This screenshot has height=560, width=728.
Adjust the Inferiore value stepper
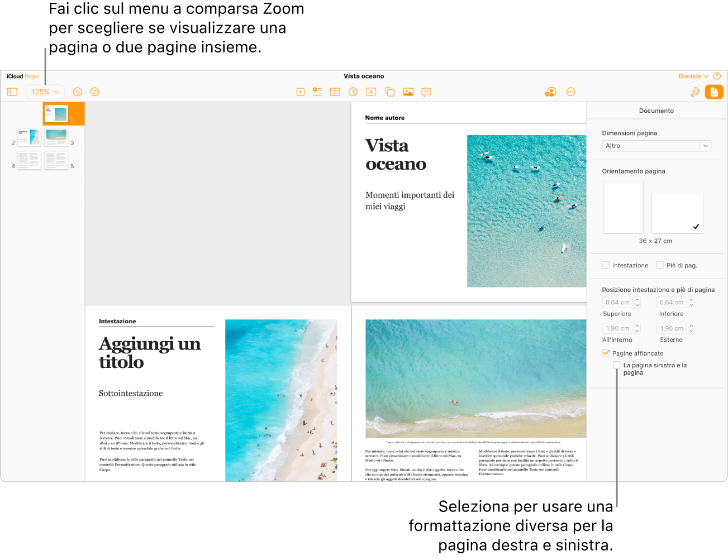click(691, 302)
